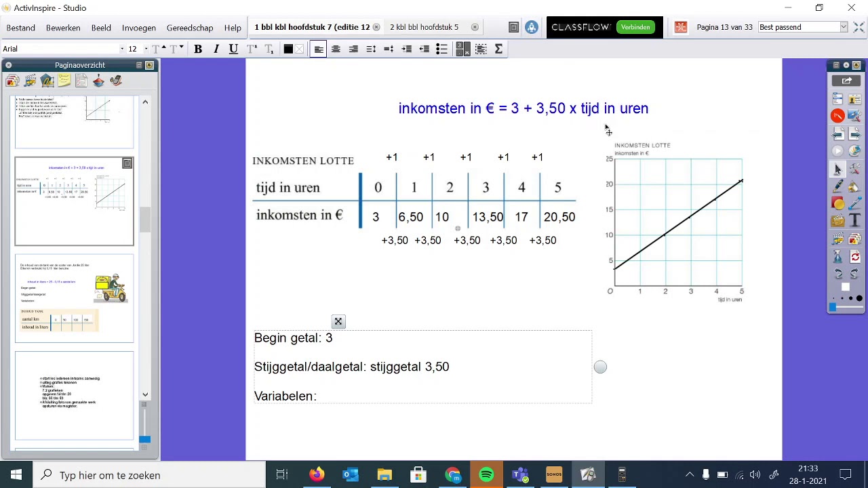This screenshot has height=488, width=868.
Task: Decrease font size with T down arrow
Action: point(176,49)
